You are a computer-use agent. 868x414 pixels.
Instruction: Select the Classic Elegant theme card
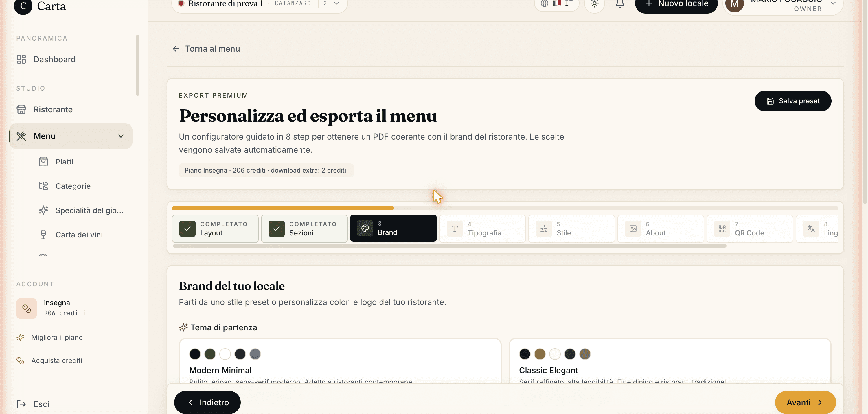click(670, 361)
